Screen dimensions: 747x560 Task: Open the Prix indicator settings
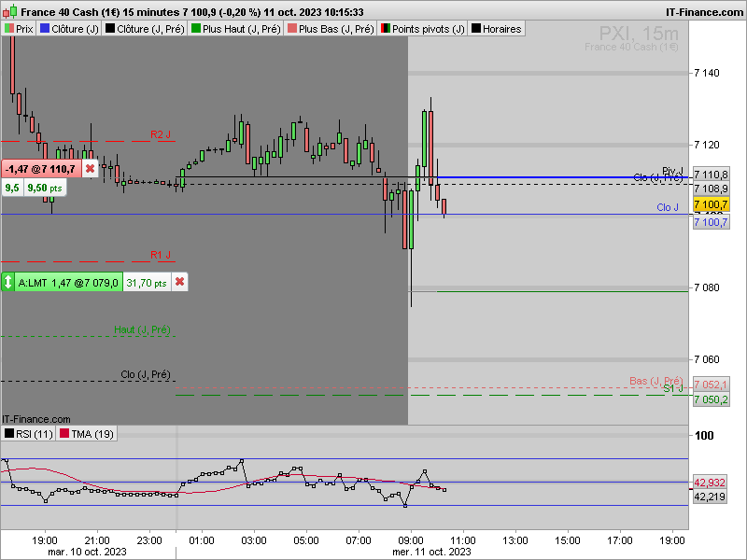coord(19,29)
